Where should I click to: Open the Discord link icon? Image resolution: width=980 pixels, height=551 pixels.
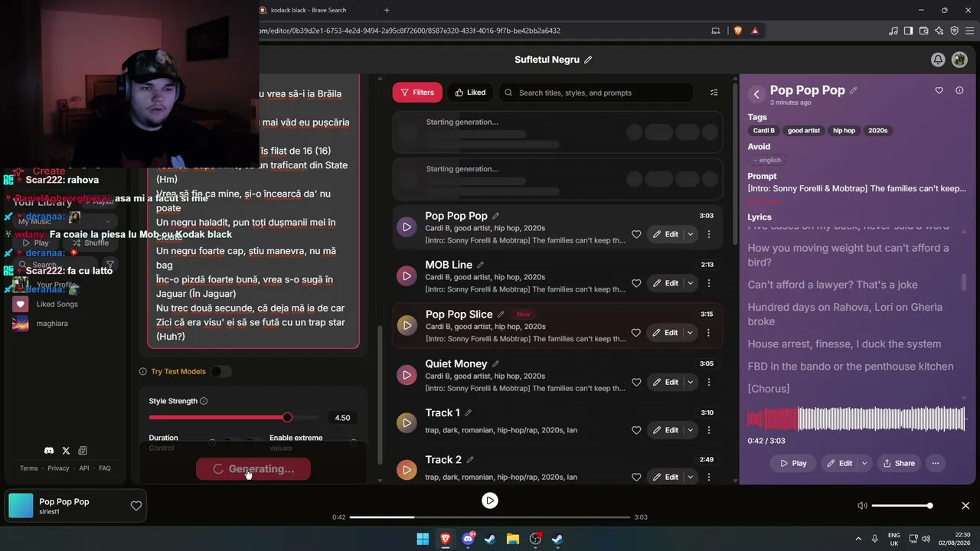[49, 451]
